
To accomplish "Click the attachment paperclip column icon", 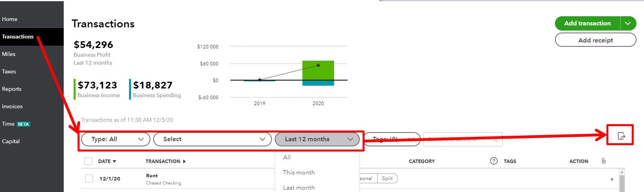I will tap(603, 161).
